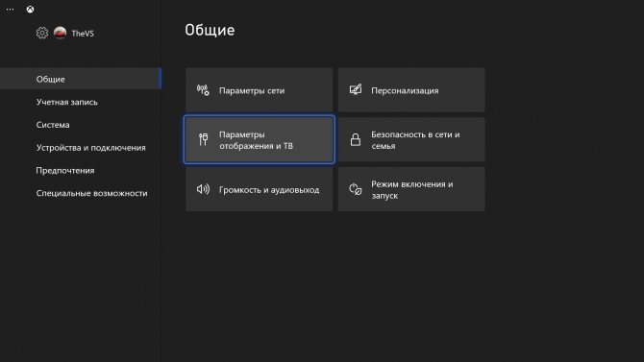The image size is (644, 362).
Task: Click the volume speaker icon
Action: coord(203,189)
